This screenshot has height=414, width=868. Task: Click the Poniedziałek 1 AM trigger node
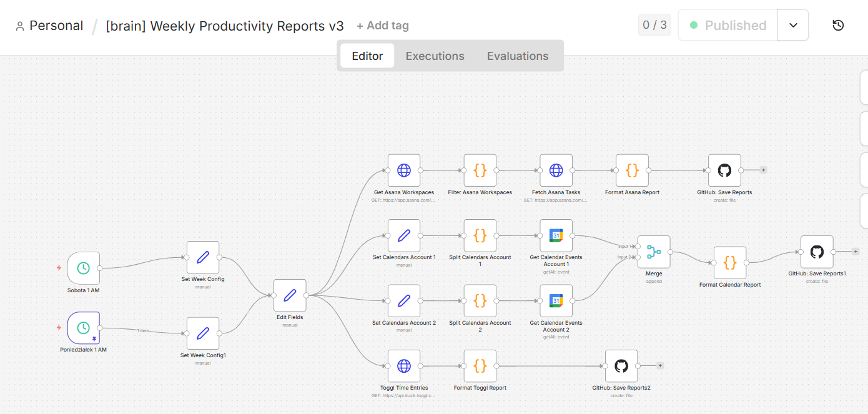pyautogui.click(x=83, y=328)
